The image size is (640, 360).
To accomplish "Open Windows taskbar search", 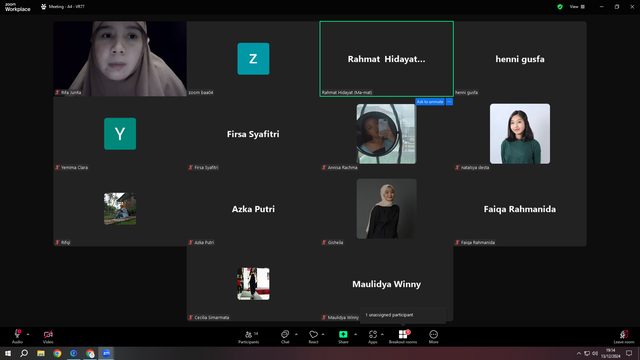I will tap(24, 353).
